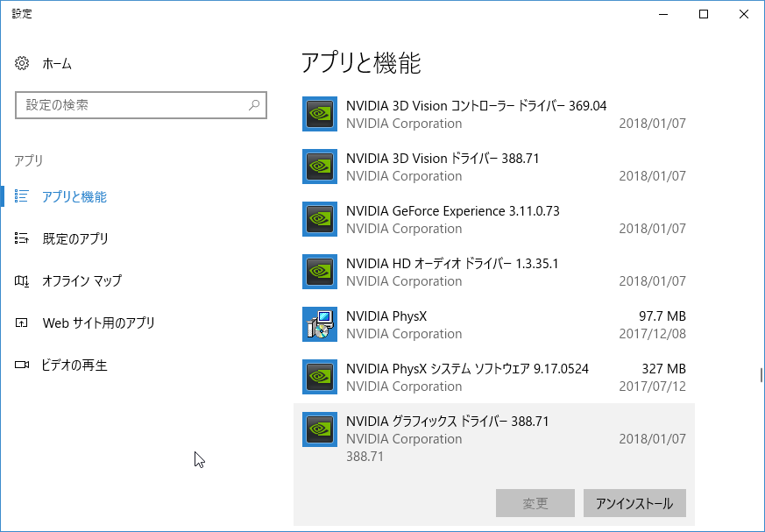Image resolution: width=765 pixels, height=532 pixels.
Task: Click the アプリ section label in sidebar
Action: coord(29,160)
